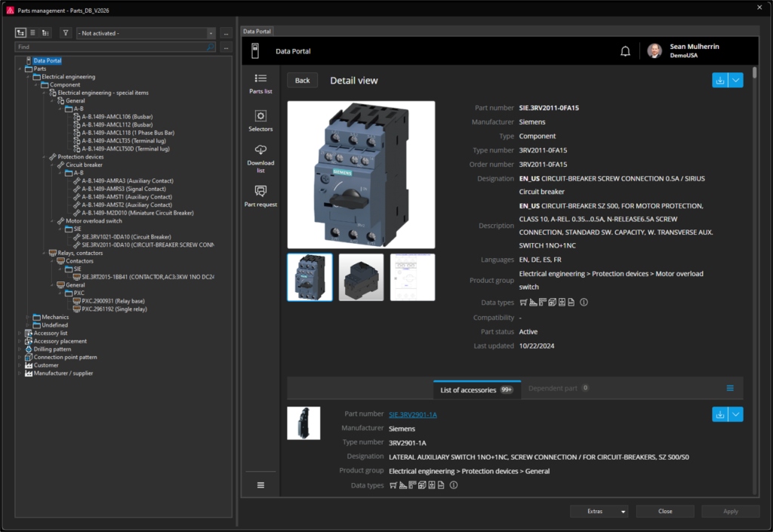Open the accessories list options menu icon
The height and width of the screenshot is (532, 773).
pos(730,389)
